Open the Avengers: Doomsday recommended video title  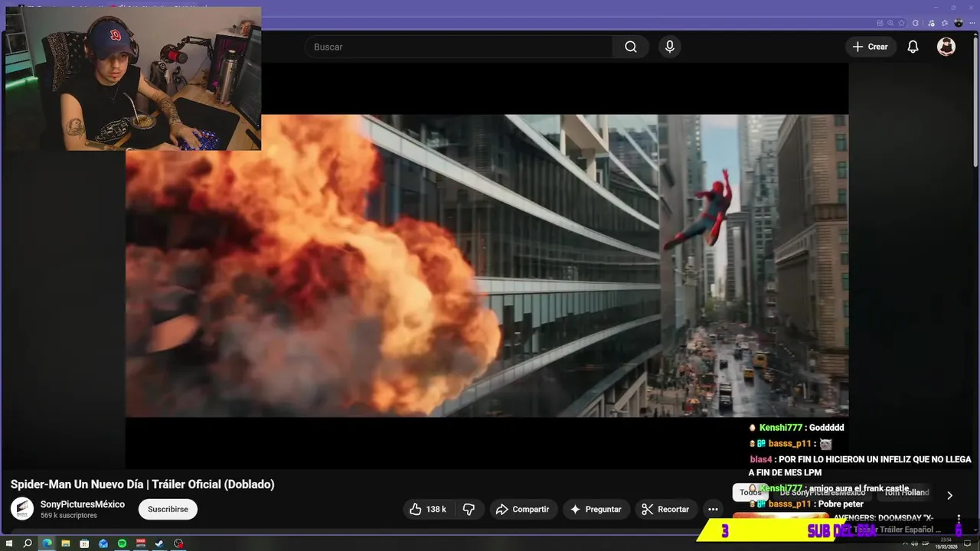click(888, 523)
